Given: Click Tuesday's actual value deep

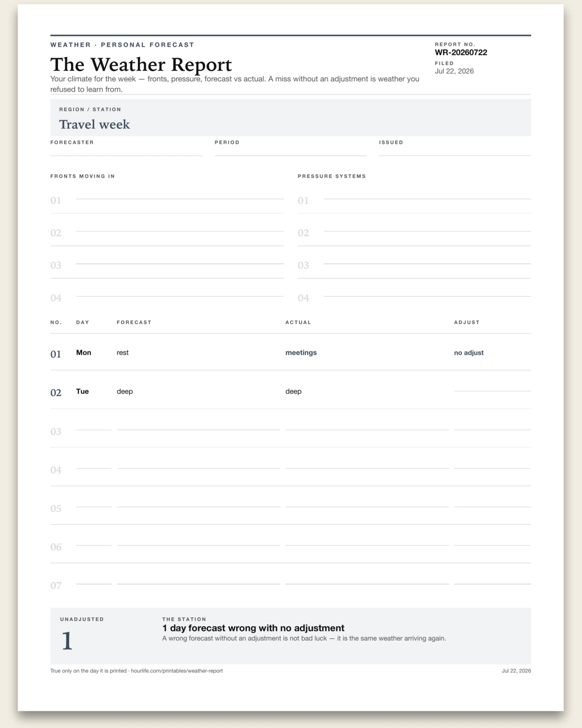Looking at the screenshot, I should [x=293, y=392].
